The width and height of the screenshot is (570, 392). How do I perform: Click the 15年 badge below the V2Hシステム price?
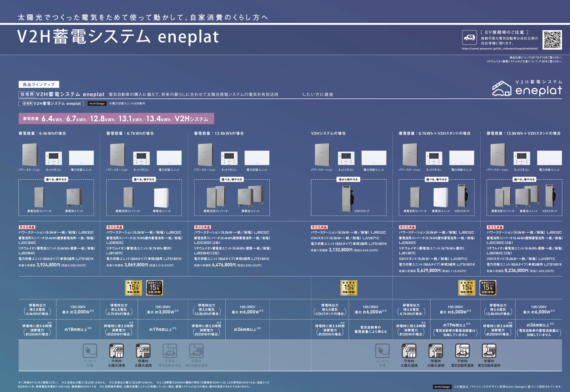point(348,288)
